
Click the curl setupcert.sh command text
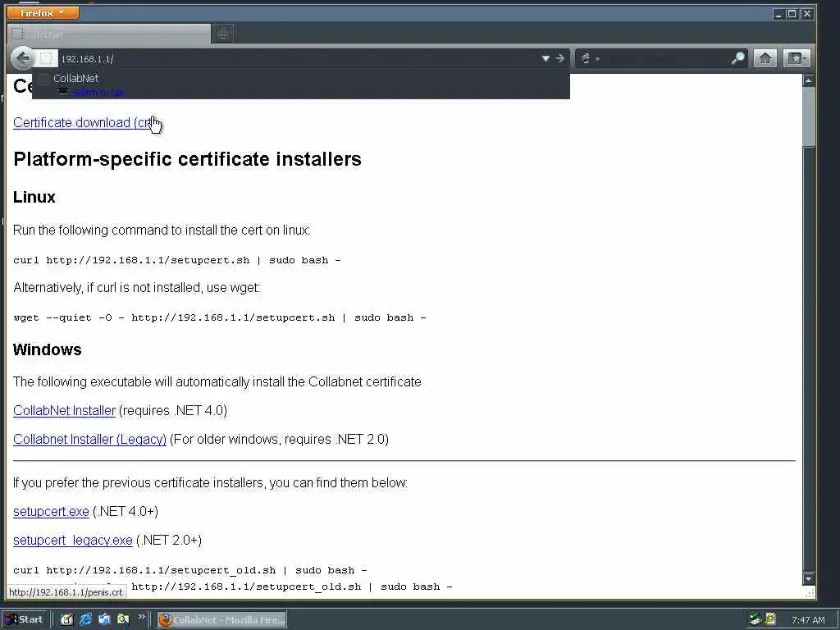point(177,260)
